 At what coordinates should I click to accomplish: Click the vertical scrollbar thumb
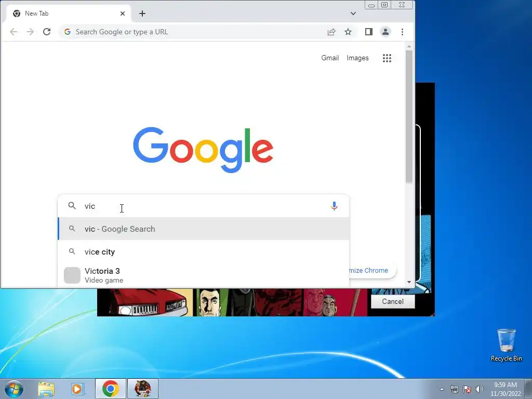click(x=409, y=117)
